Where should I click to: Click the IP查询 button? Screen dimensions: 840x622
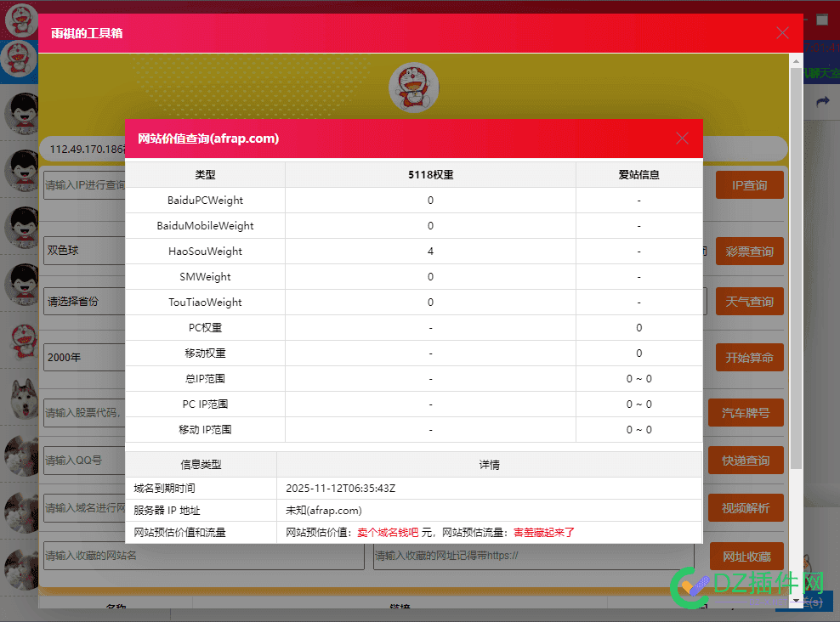pyautogui.click(x=750, y=185)
